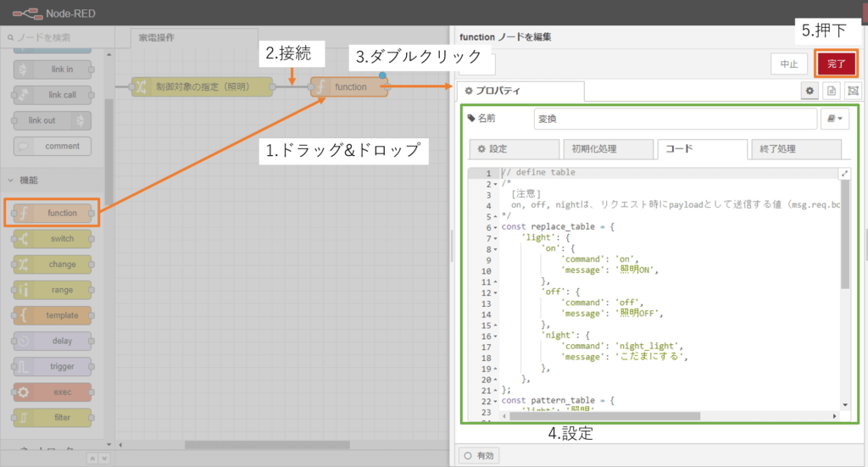Fold code at line 2 comment block
Image resolution: width=868 pixels, height=467 pixels.
(495, 184)
